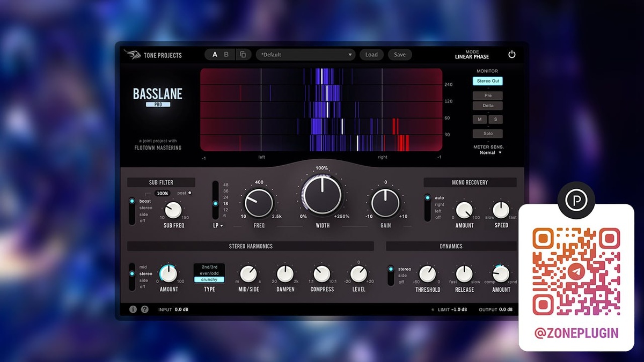
Task: Click the stereo spectrum meter display
Action: (321, 110)
